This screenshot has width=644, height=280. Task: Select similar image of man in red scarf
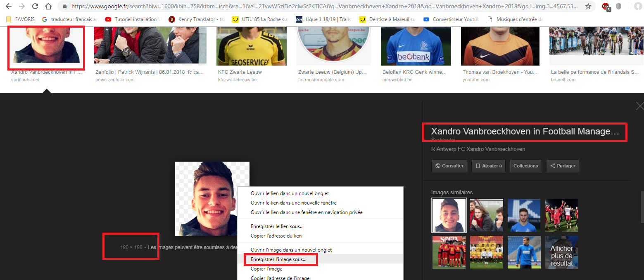coord(487,215)
